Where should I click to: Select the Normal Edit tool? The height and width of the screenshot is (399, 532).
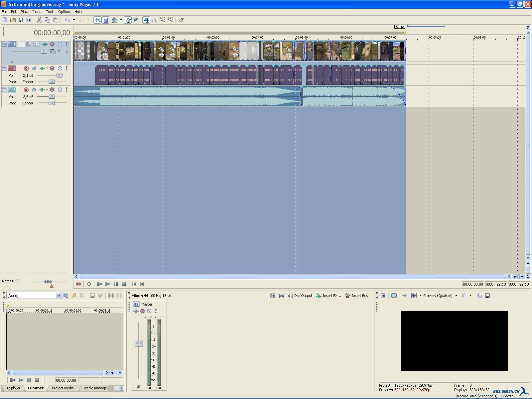click(146, 20)
